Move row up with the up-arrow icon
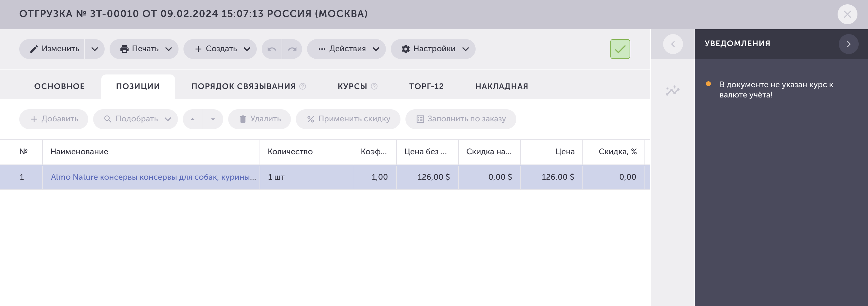The width and height of the screenshot is (868, 306). (x=193, y=119)
